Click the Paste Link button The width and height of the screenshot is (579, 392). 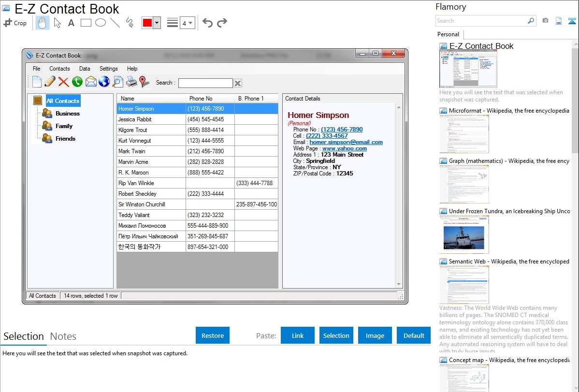(298, 335)
